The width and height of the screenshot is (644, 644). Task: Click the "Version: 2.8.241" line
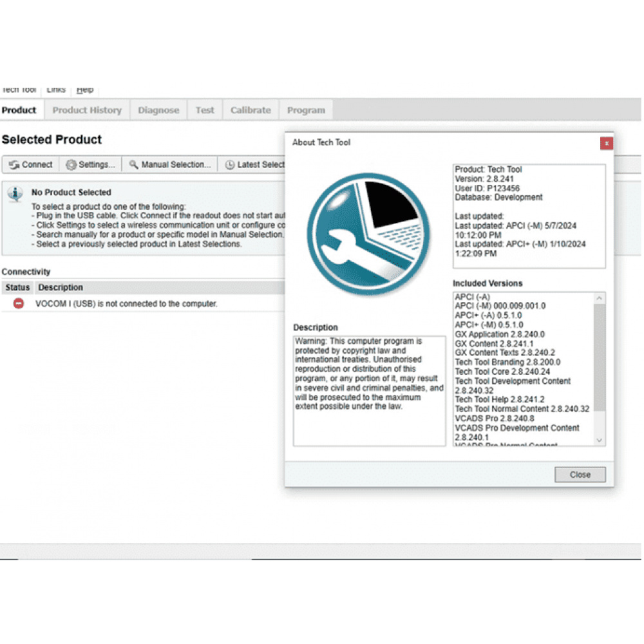click(x=484, y=179)
